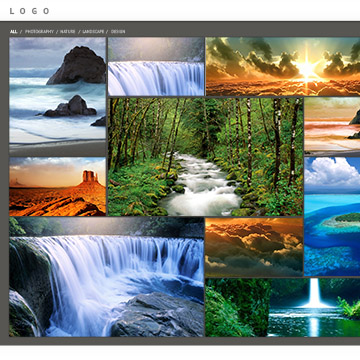Filter gallery by LANDSCAPE
Screen dimensions: 360x360
pos(93,32)
